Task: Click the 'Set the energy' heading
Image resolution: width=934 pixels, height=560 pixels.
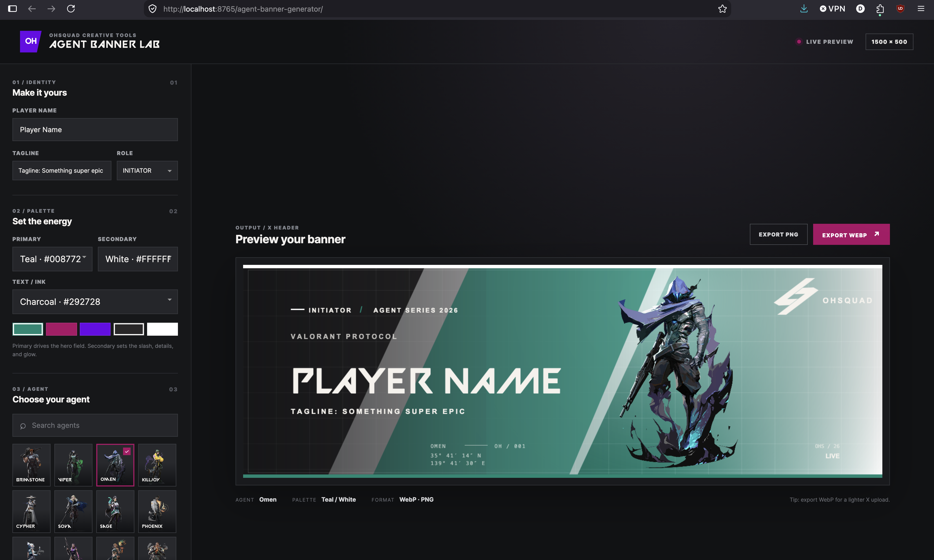Action: point(42,221)
